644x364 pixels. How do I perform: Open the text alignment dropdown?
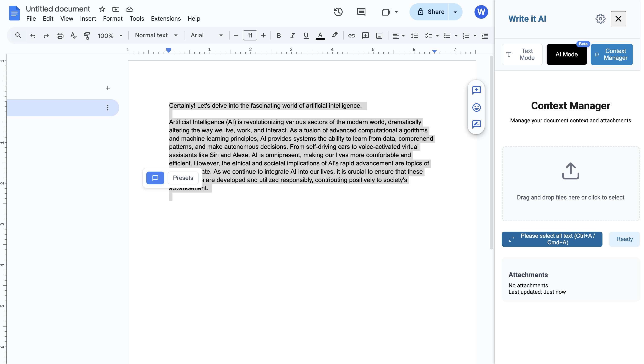coord(398,36)
